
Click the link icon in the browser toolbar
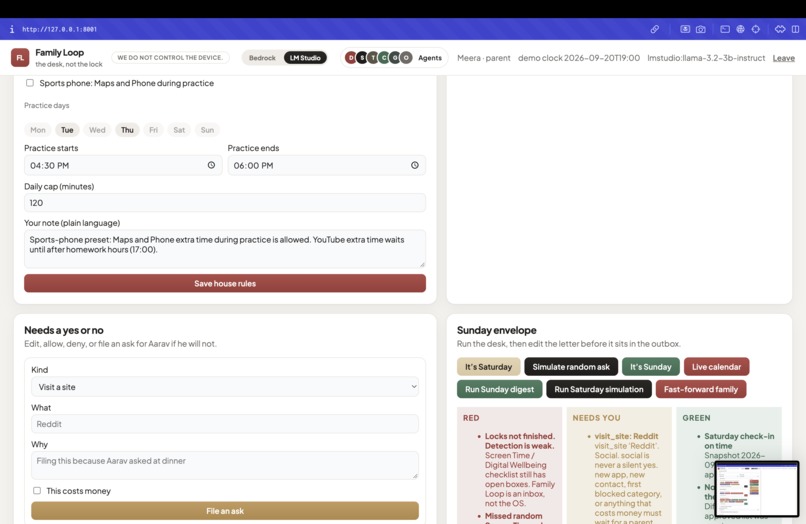pyautogui.click(x=654, y=29)
